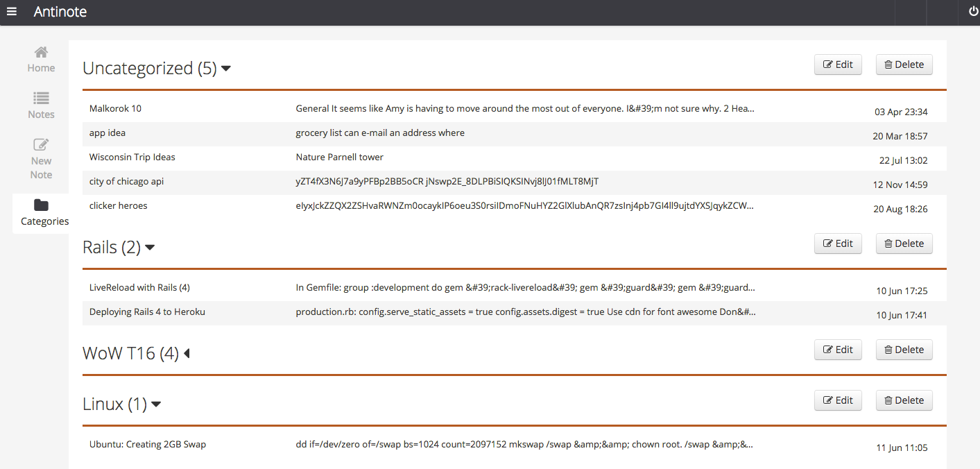Open the city of chicago api note
This screenshot has width=980, height=469.
click(126, 181)
